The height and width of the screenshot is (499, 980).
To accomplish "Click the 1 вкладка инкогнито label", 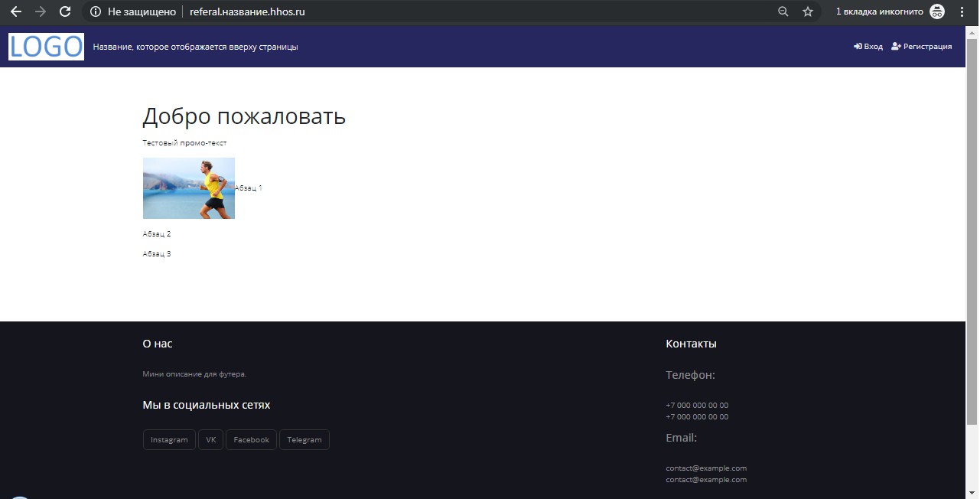I will tap(879, 11).
